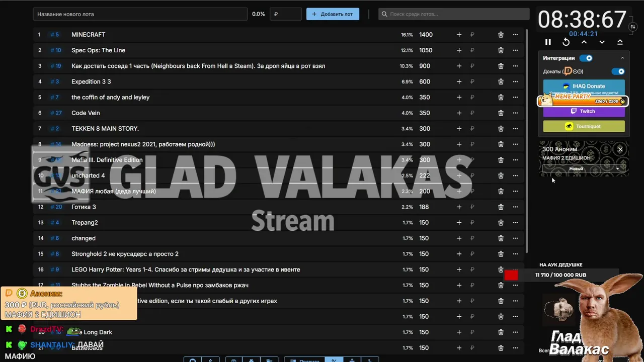Image resolution: width=644 pixels, height=362 pixels.
Task: Click the double-up timer icon
Action: click(x=620, y=42)
